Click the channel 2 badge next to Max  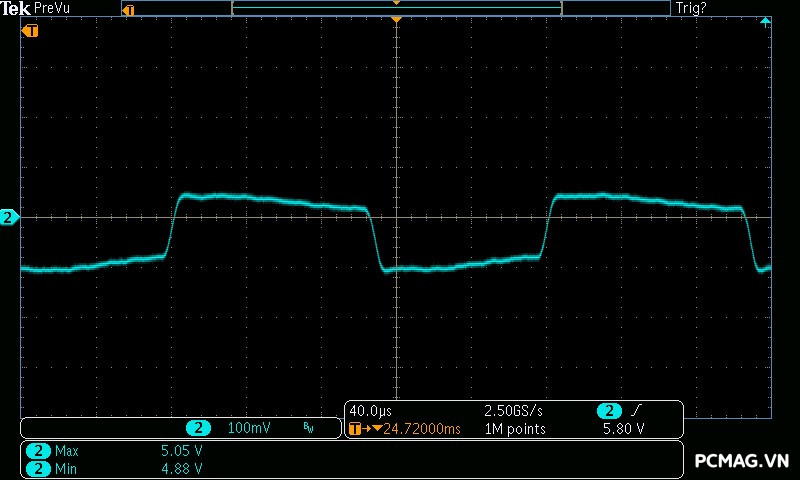[39, 451]
